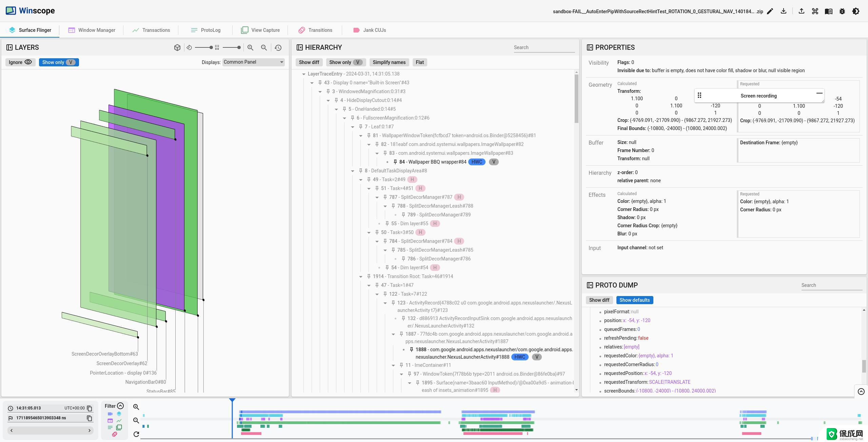Viewport: 868px width, 442px height.
Task: Toggle dark mode theme icon
Action: [x=856, y=11]
